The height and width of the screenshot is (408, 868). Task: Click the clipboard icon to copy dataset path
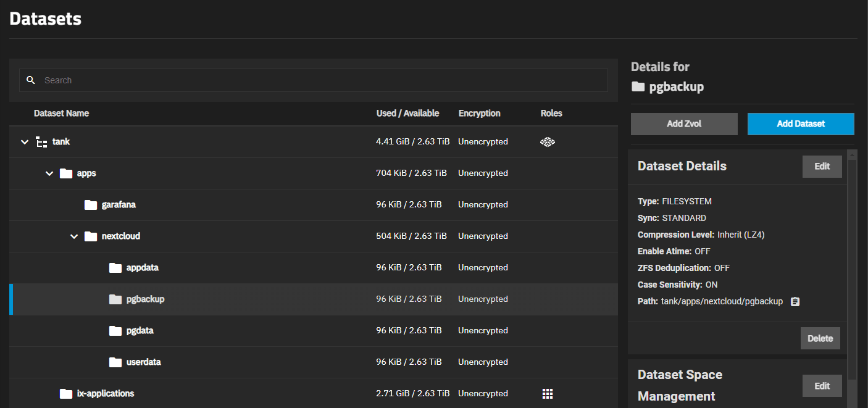(x=795, y=301)
